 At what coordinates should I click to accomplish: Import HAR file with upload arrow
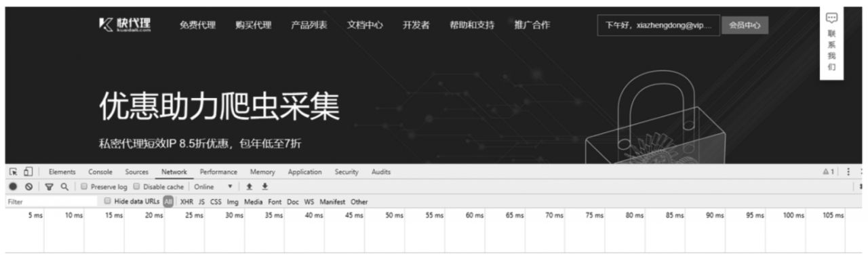[250, 186]
